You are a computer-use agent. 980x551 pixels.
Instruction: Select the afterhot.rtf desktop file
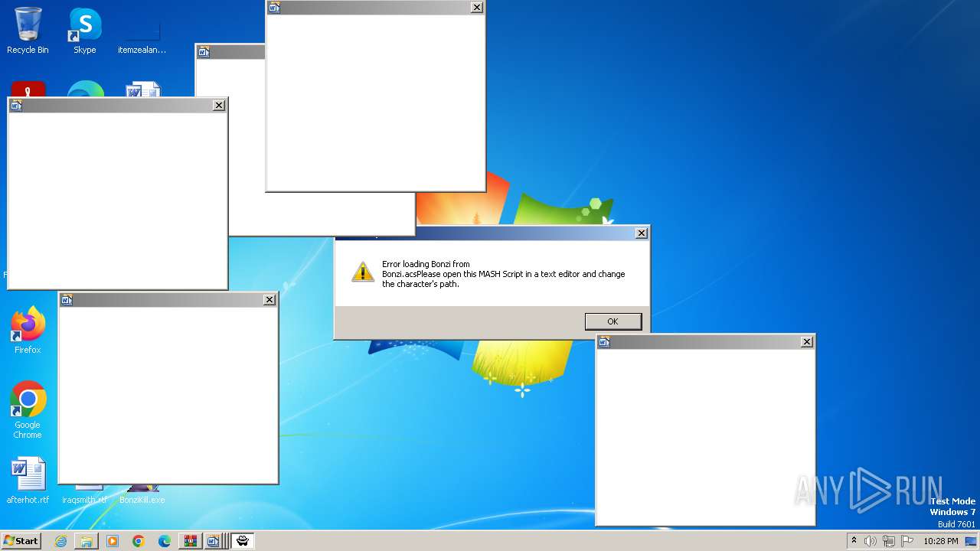[28, 481]
